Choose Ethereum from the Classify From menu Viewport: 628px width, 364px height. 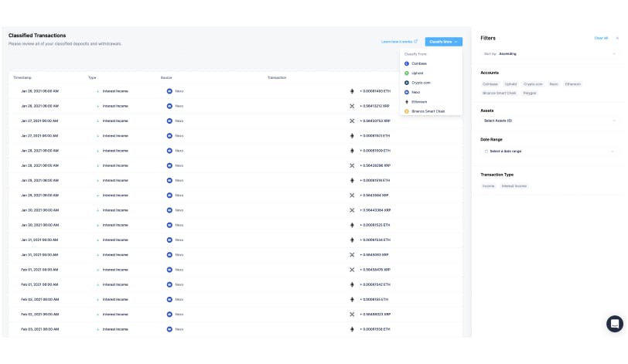tap(431, 102)
